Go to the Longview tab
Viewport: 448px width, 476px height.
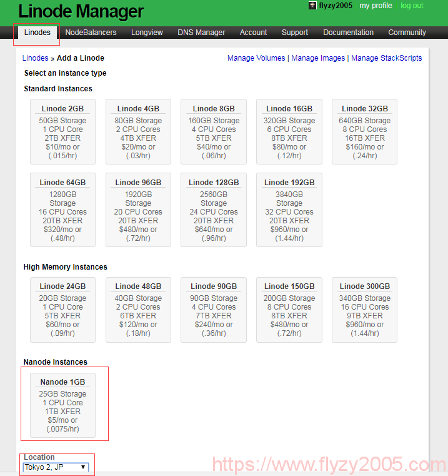tap(147, 33)
